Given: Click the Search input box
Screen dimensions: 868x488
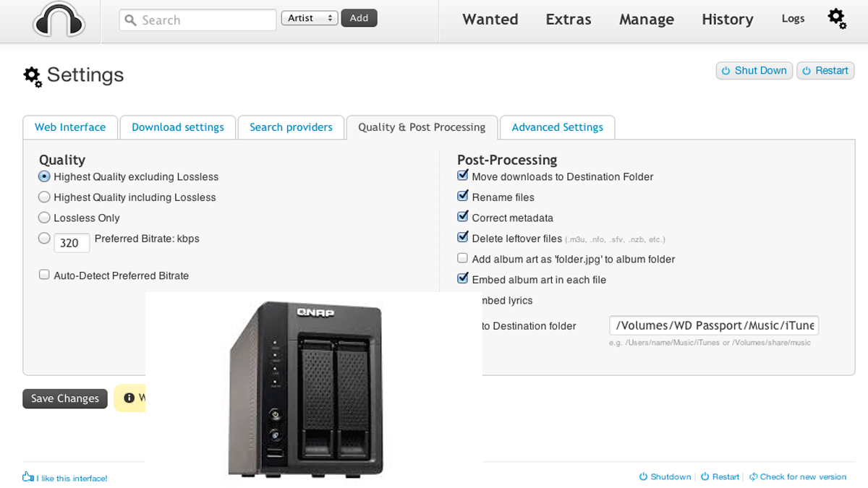Looking at the screenshot, I should pyautogui.click(x=197, y=20).
